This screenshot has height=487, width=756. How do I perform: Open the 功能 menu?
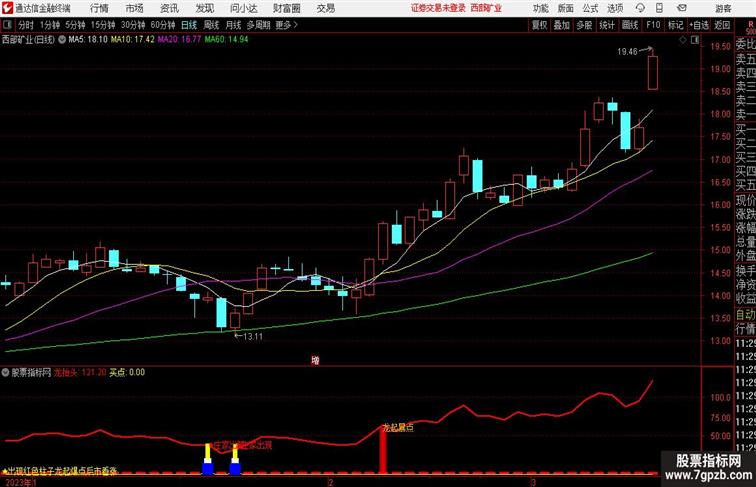coord(541,8)
